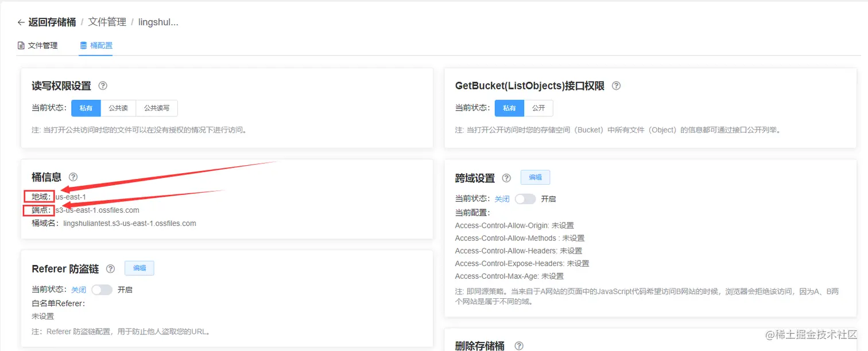Go back via 返回存储桶 link
868x351 pixels.
click(52, 22)
